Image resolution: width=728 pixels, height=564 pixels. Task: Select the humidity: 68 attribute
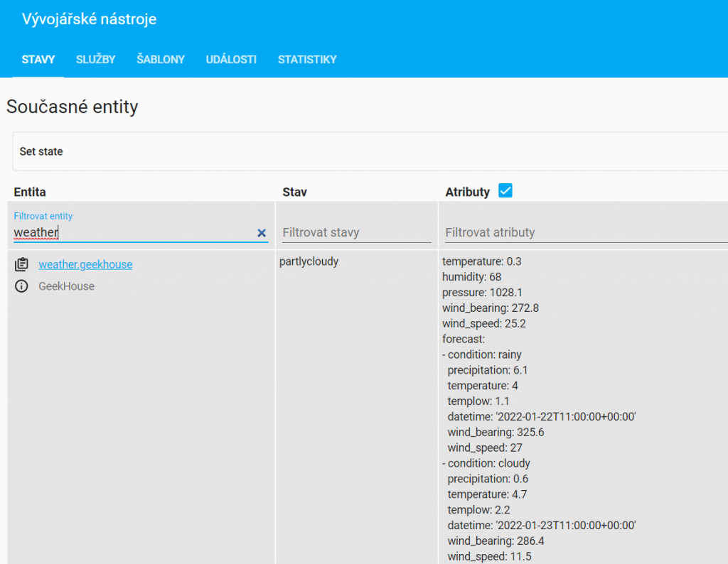point(471,277)
